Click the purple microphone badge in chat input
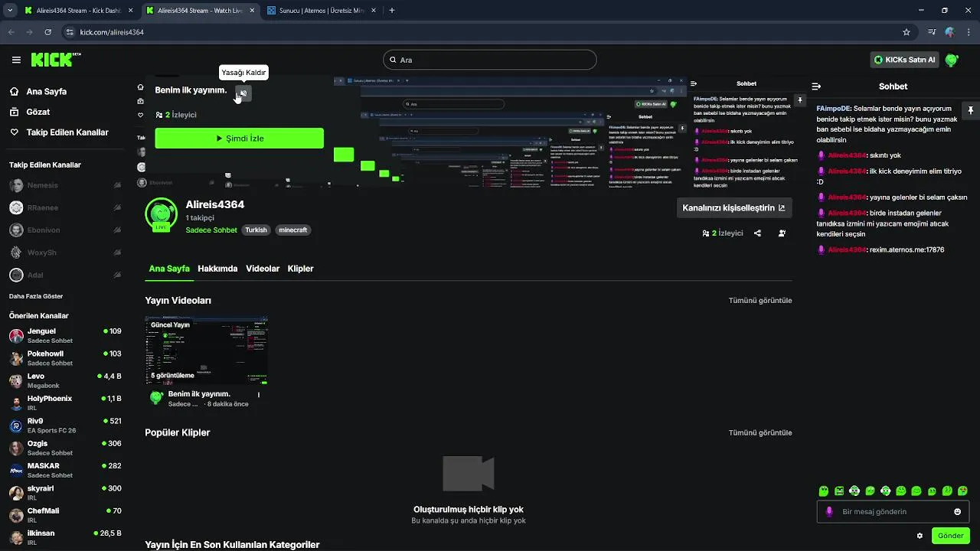This screenshot has height=551, width=980. tap(829, 512)
